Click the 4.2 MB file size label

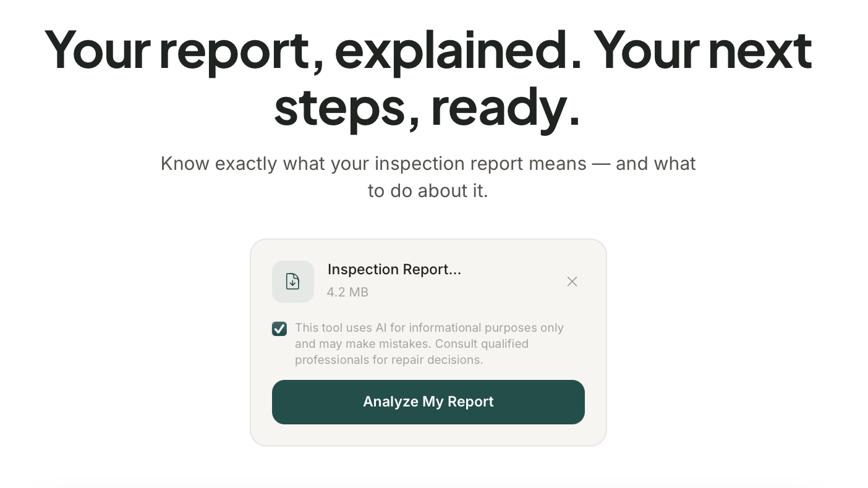(347, 292)
